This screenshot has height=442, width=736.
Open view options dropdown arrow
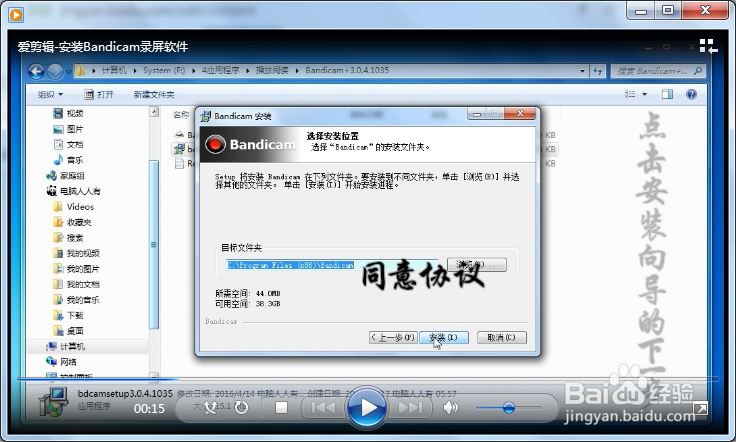click(x=644, y=94)
